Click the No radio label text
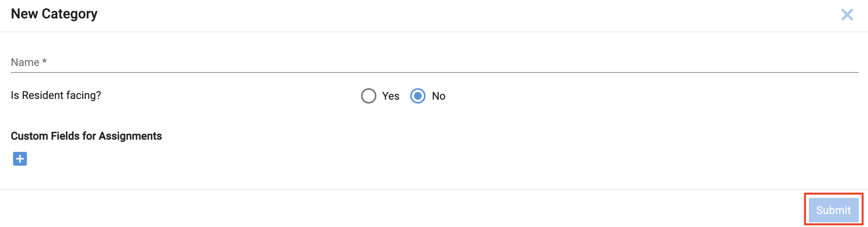Image resolution: width=868 pixels, height=227 pixels. [439, 96]
